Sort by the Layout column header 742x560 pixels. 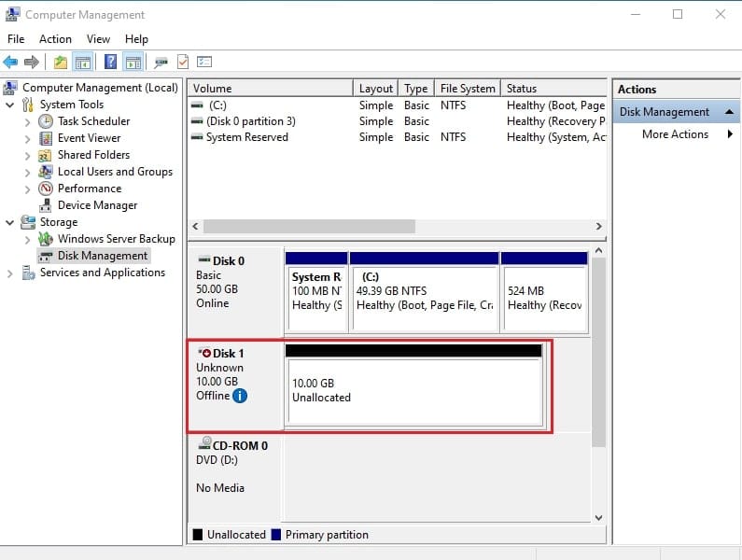pos(376,89)
